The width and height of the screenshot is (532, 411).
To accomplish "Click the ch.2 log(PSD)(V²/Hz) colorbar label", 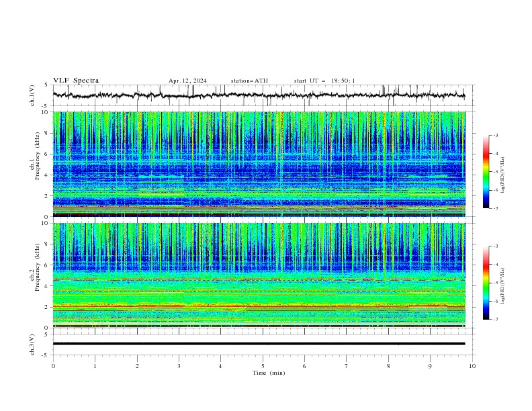I will coord(503,286).
